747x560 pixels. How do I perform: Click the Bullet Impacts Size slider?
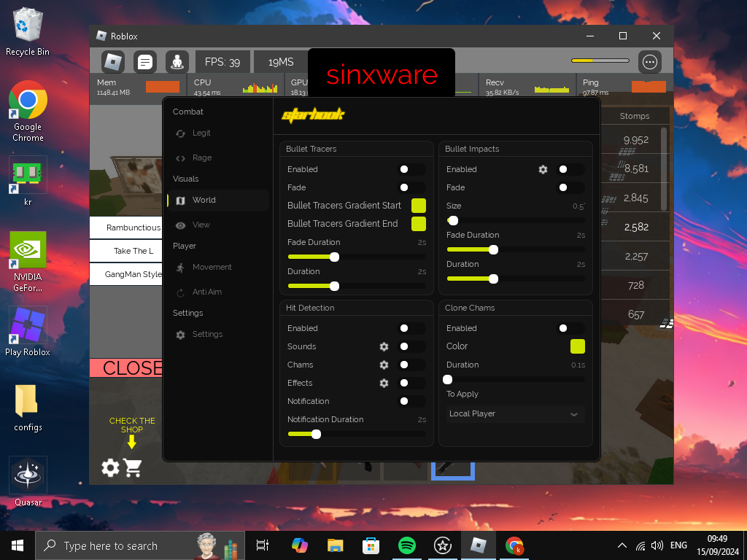pyautogui.click(x=516, y=220)
